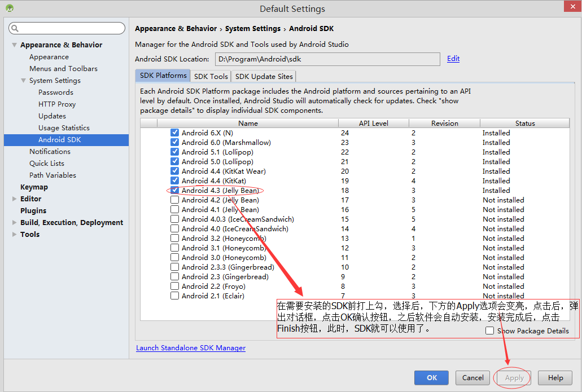Select Menus and Toolbars settings
Image resolution: width=582 pixels, height=392 pixels.
(63, 69)
